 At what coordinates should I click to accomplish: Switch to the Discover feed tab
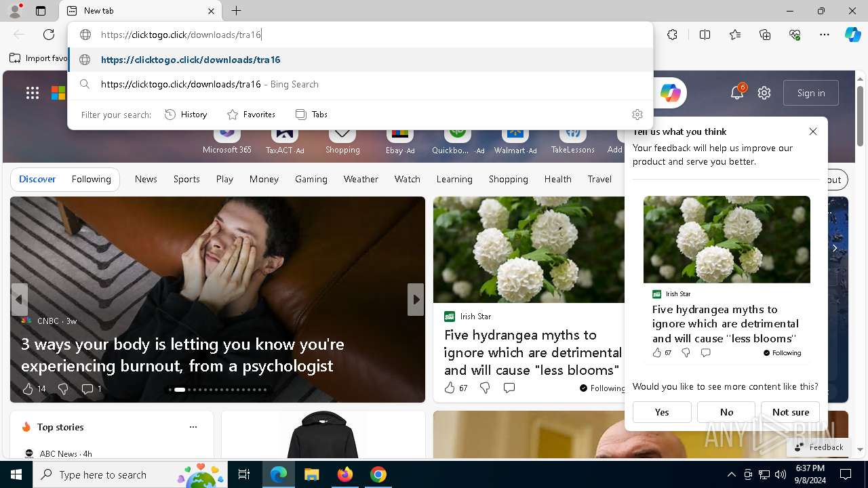[x=37, y=179]
